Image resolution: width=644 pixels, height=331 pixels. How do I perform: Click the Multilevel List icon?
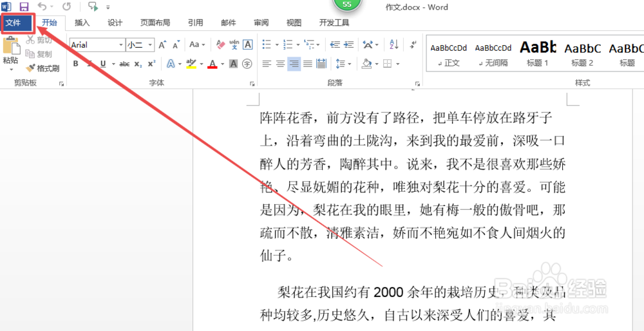tap(308, 44)
